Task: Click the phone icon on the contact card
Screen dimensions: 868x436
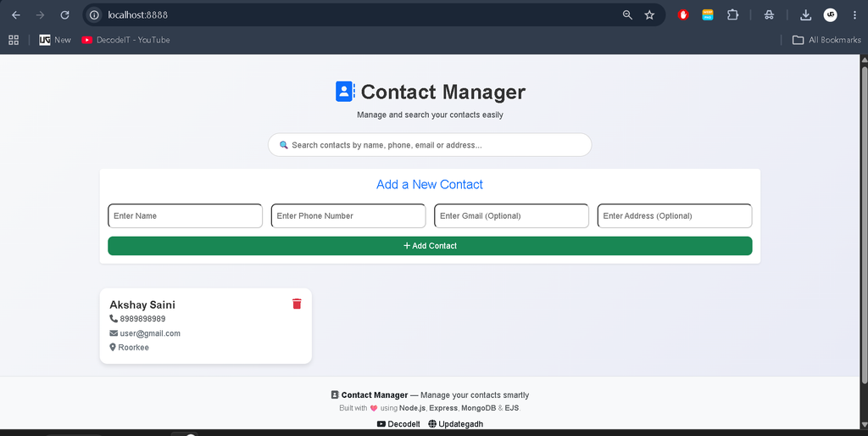Action: pyautogui.click(x=114, y=319)
